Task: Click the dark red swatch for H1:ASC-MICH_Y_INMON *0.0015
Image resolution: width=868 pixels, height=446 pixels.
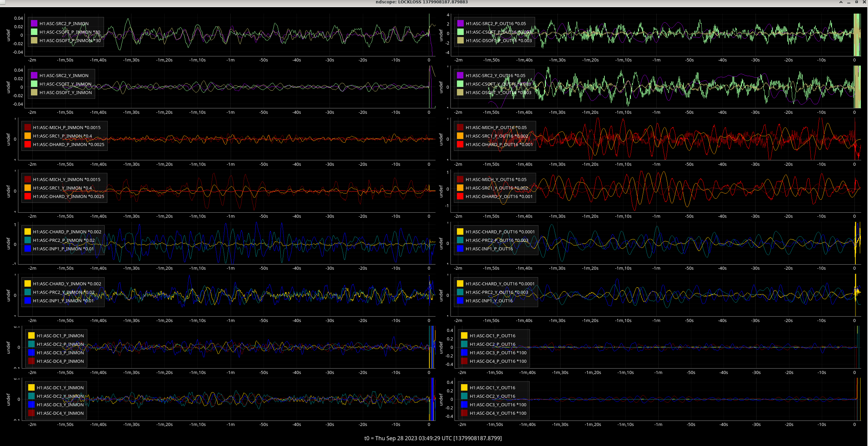Action: (28, 179)
